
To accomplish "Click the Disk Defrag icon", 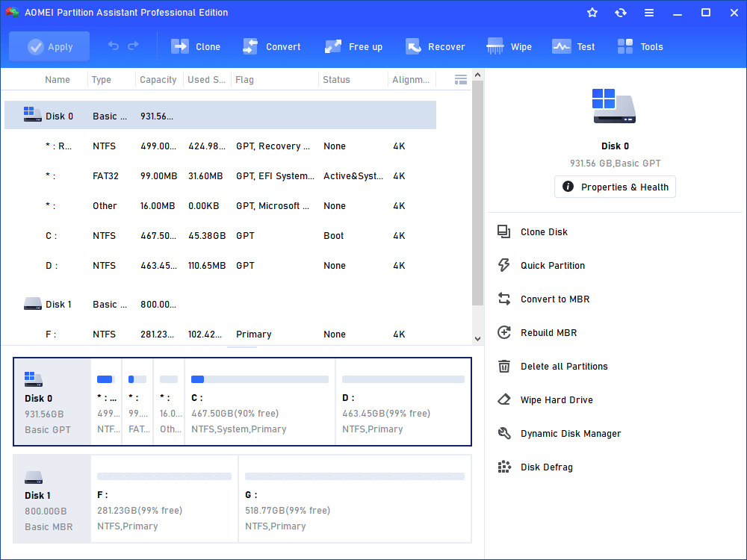I will click(503, 467).
